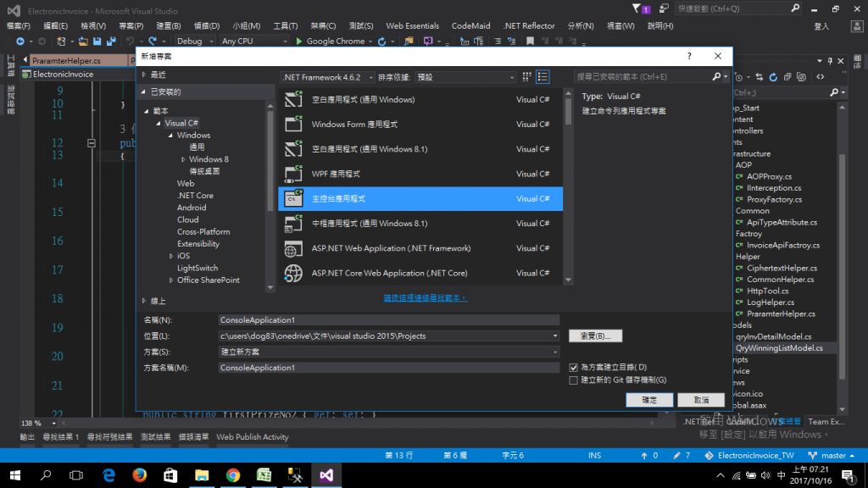Open the CodeMaid menu
Image resolution: width=868 pixels, height=488 pixels.
pos(470,25)
